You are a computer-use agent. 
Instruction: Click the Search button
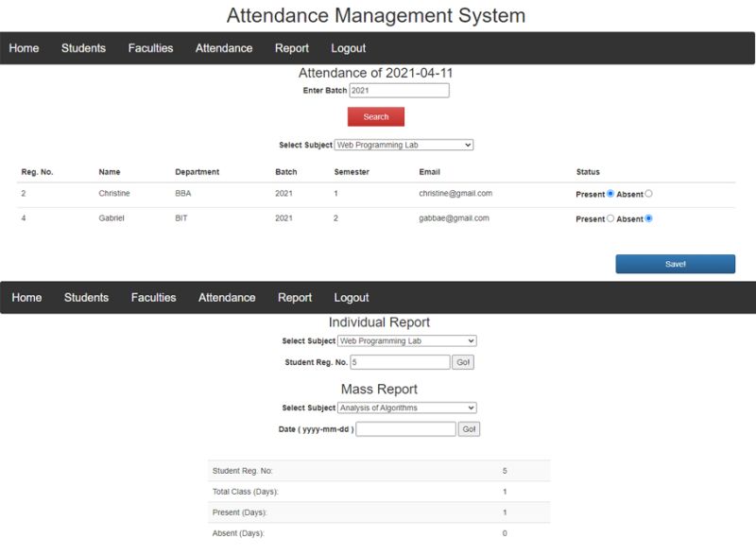click(x=375, y=115)
